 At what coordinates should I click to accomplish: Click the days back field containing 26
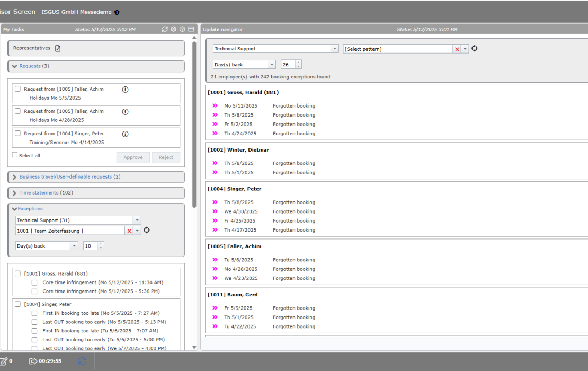(288, 65)
